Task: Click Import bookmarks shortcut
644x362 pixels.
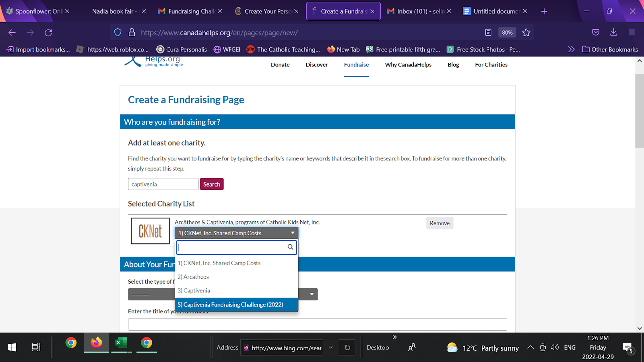Action: [x=38, y=49]
